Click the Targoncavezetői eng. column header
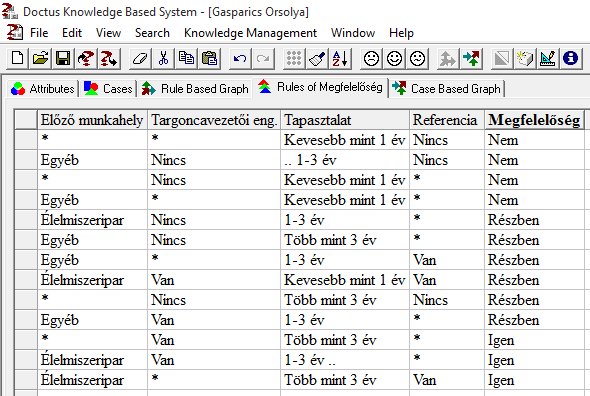Image resolution: width=590 pixels, height=396 pixels. (x=214, y=120)
